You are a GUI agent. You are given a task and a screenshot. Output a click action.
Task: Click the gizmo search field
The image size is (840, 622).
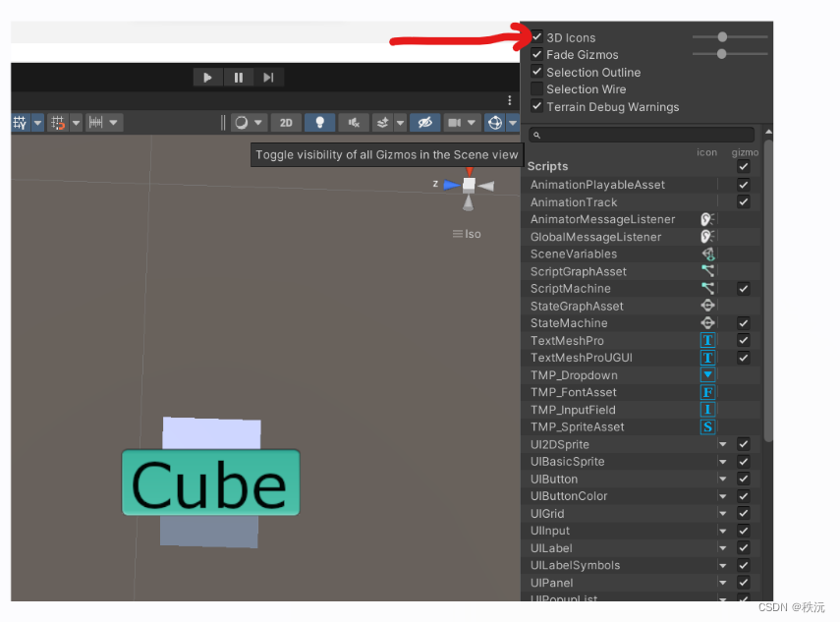[642, 135]
